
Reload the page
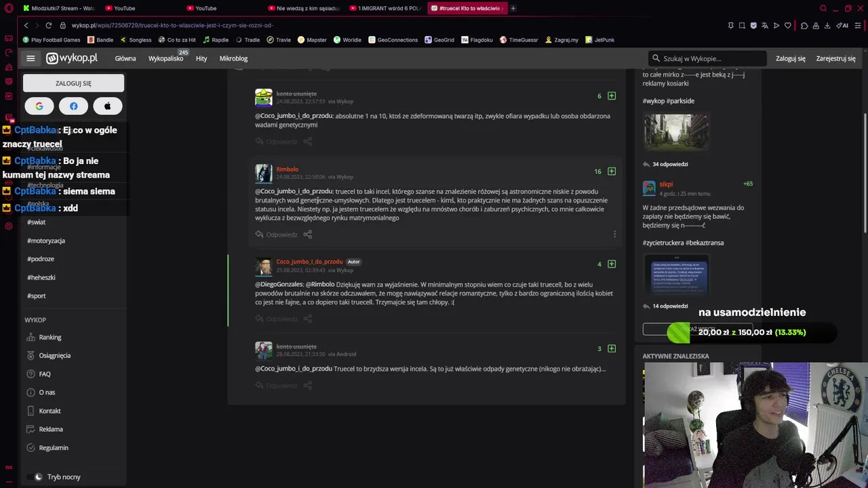(48, 26)
